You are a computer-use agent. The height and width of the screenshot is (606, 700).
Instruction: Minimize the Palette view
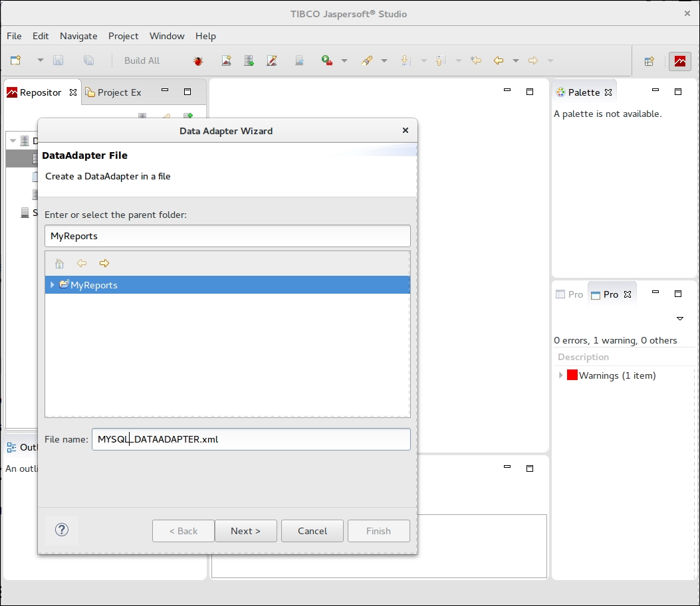pos(655,90)
